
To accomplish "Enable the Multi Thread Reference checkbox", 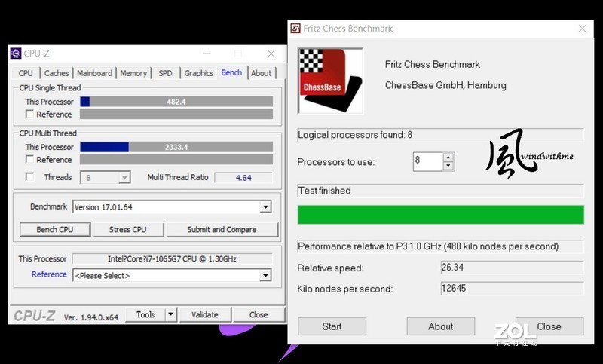I will [x=29, y=159].
